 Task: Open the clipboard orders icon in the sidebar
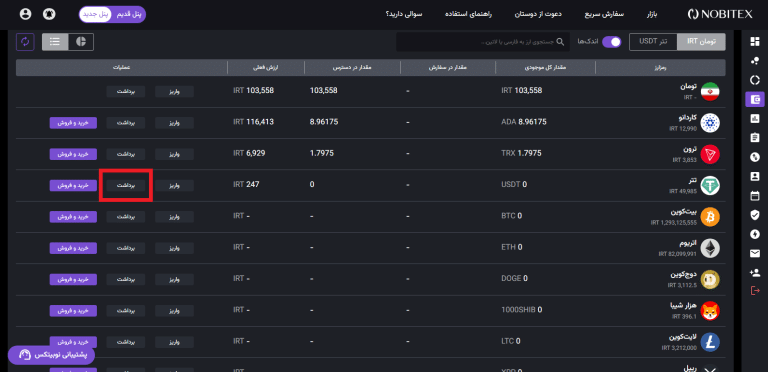point(754,138)
